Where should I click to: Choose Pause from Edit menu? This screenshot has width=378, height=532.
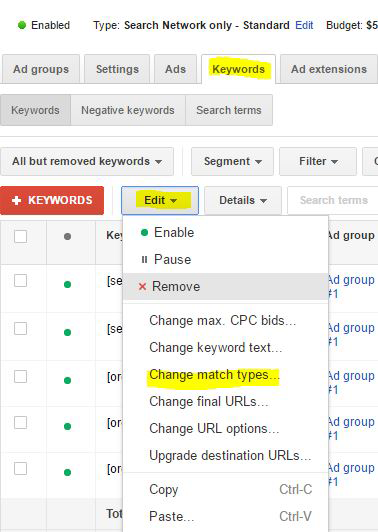tap(226, 260)
